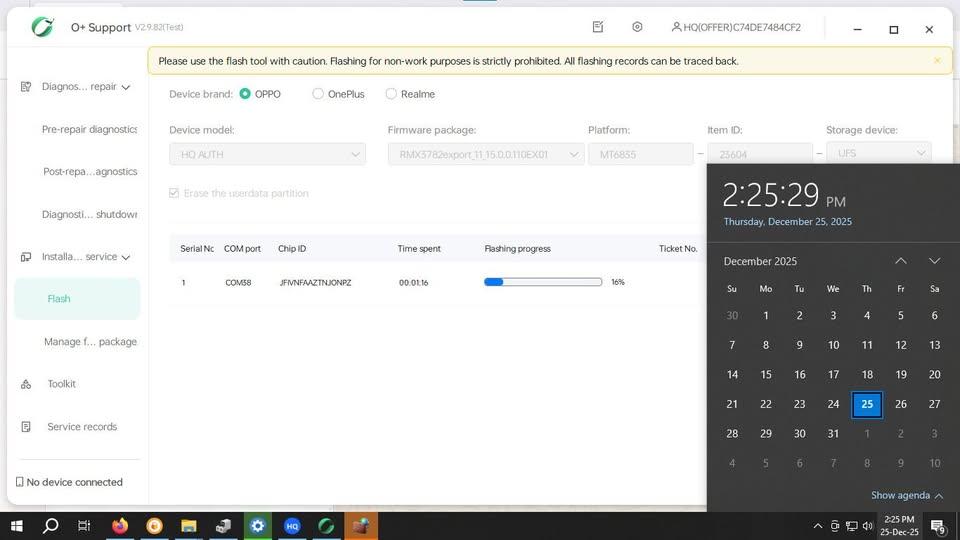Click the Flashing progress column header
This screenshot has width=960, height=540.
click(x=517, y=249)
